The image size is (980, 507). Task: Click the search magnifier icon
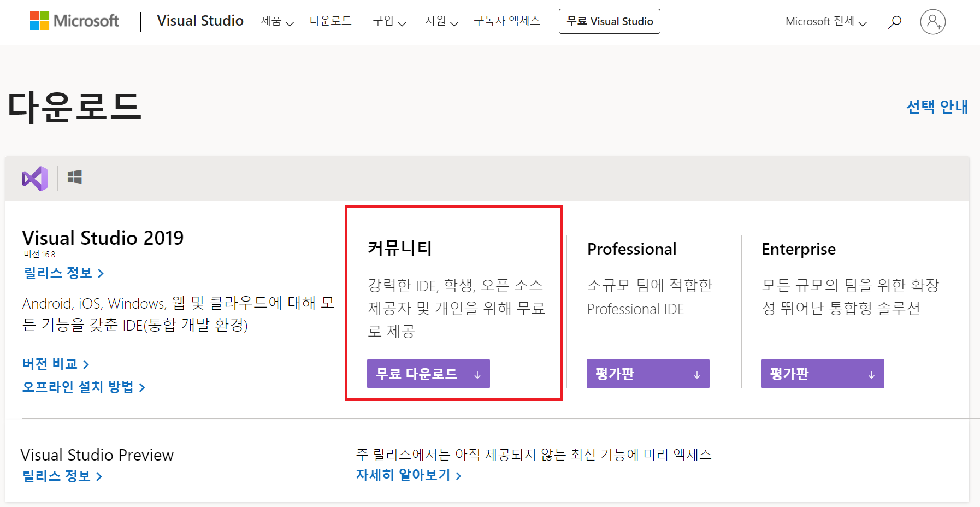894,22
